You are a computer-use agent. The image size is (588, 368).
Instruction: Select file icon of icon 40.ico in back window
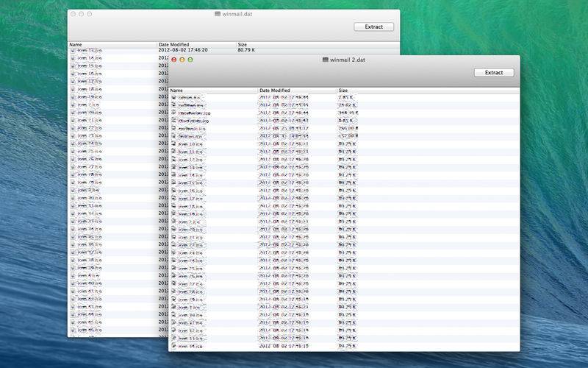[x=73, y=283]
